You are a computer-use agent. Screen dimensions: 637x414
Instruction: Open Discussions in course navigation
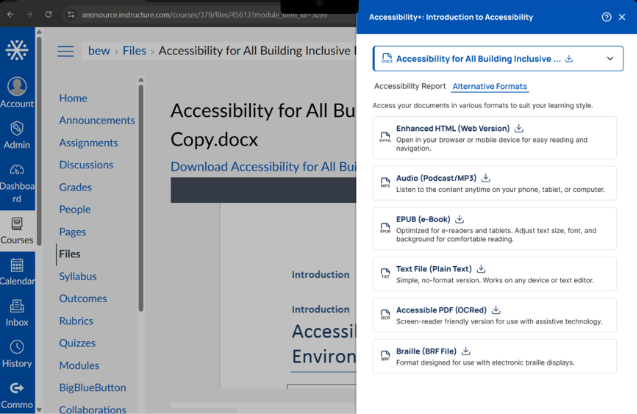[86, 165]
